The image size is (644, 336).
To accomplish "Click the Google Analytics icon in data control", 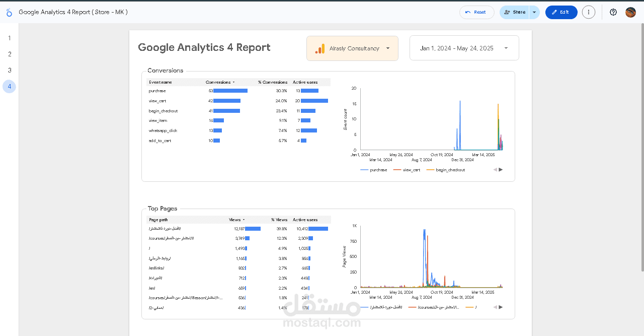I will tap(320, 48).
